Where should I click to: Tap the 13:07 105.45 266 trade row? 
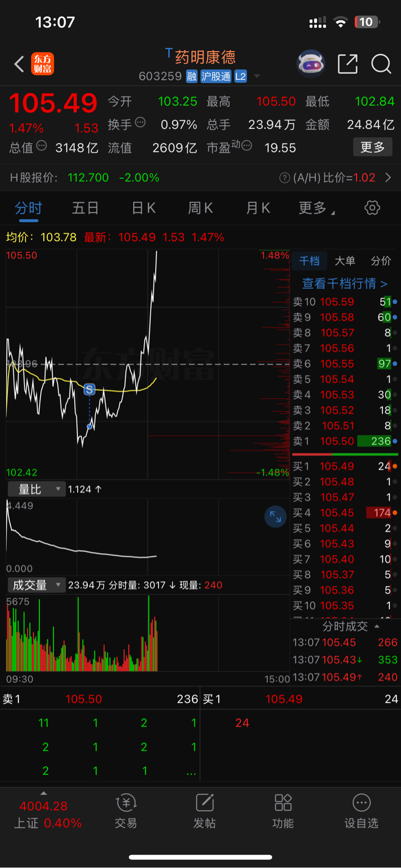click(345, 643)
